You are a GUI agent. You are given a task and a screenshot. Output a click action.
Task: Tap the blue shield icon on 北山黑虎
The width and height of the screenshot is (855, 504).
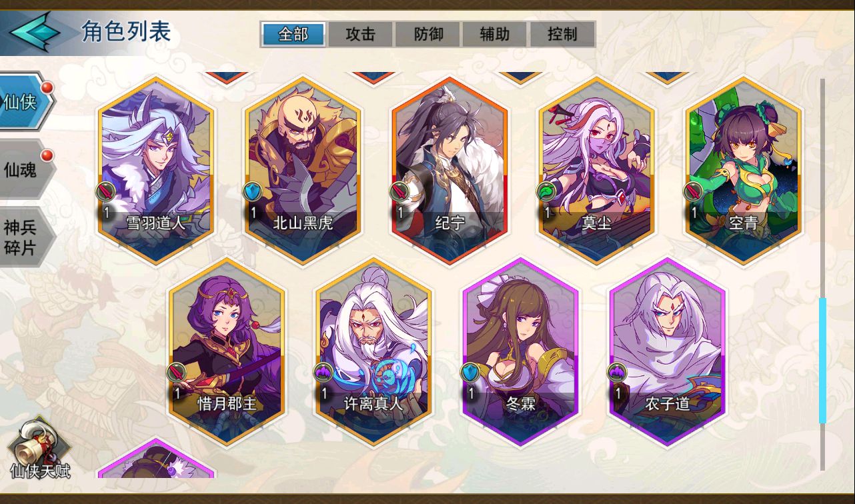point(252,192)
